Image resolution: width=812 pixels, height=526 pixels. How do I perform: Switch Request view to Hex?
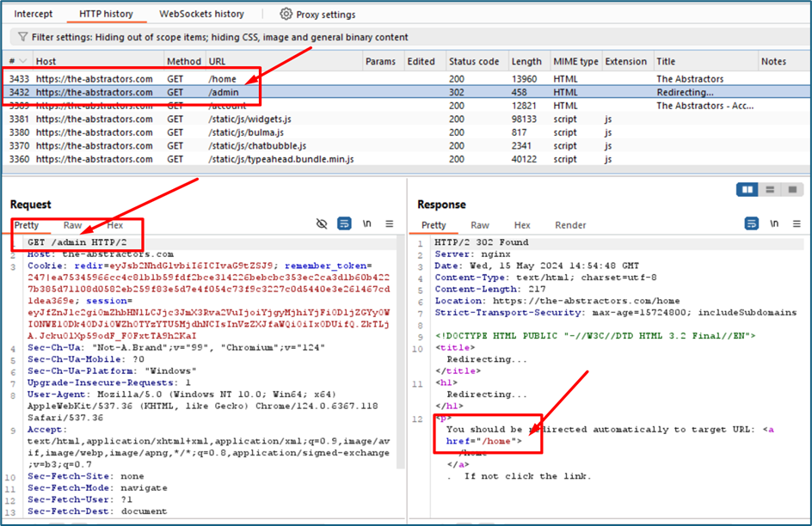[x=115, y=225]
